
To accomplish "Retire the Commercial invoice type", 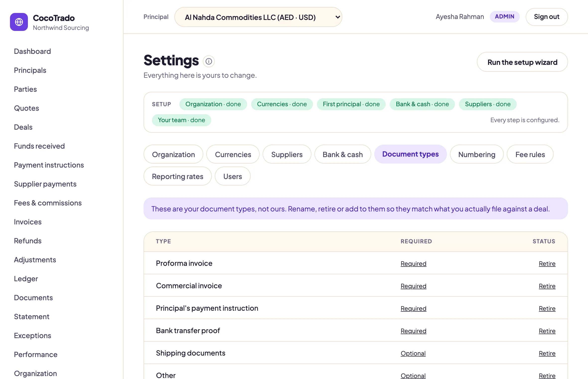I will (x=547, y=286).
